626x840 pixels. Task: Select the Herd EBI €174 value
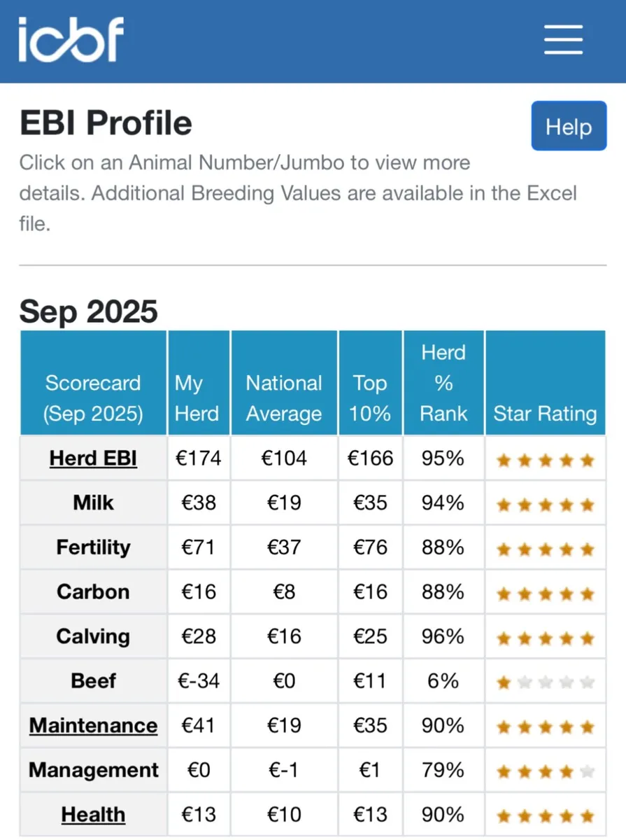point(198,458)
